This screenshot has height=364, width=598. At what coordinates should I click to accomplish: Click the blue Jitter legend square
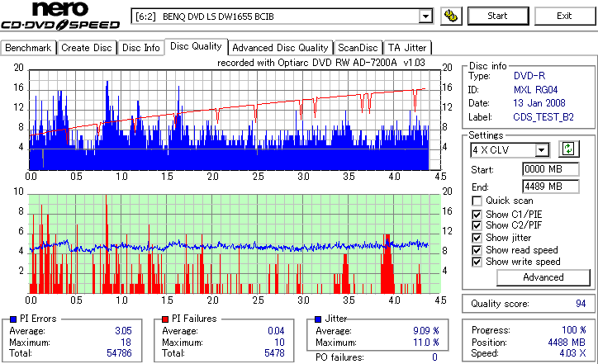[x=318, y=319]
